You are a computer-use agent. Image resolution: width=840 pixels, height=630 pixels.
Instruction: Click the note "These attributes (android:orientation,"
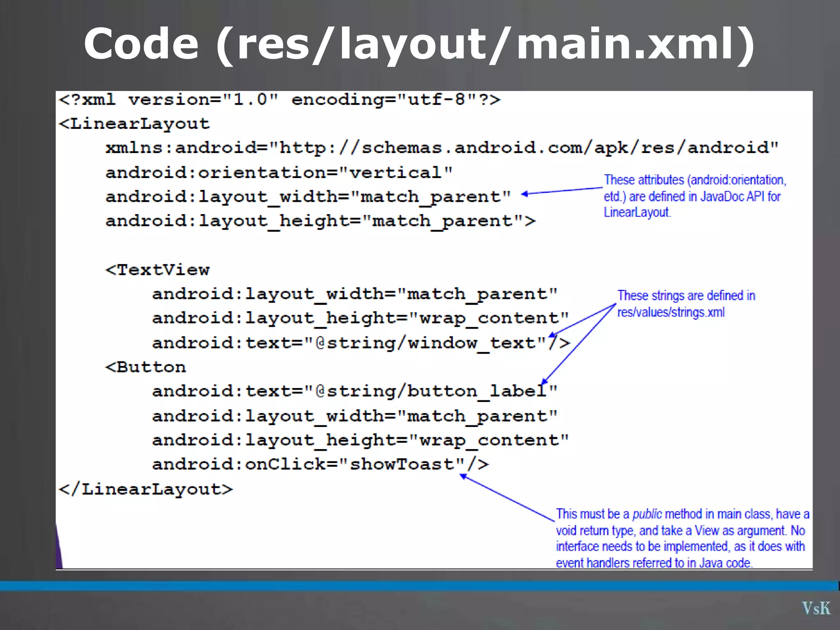click(x=695, y=180)
